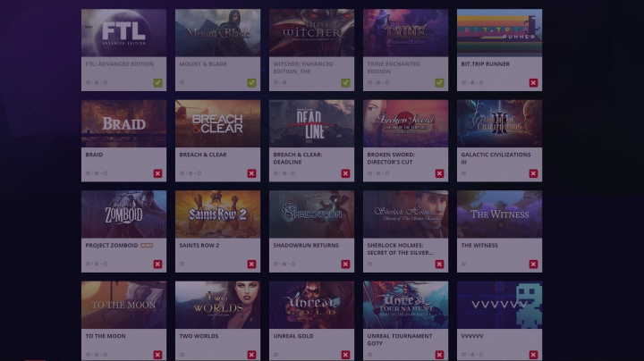Screen dimensions: 644x361
Task: Select the Trine Enchanted Edition cover art
Action: 406,33
